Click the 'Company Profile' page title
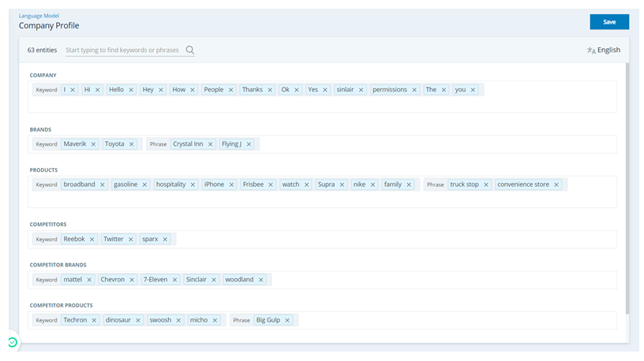This screenshot has width=644, height=361. 49,25
